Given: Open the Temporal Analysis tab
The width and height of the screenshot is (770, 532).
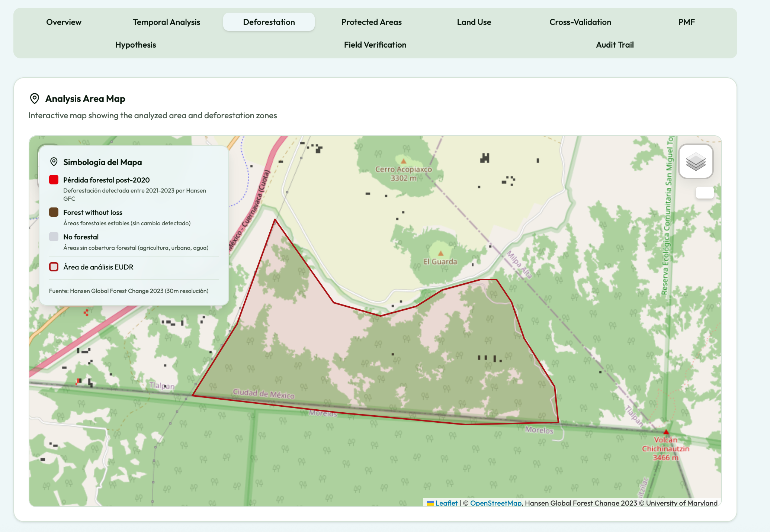Looking at the screenshot, I should click(166, 22).
